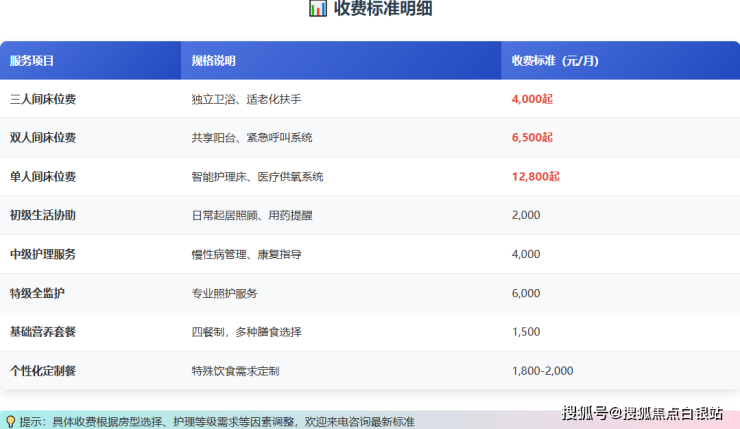Click the 搜狐号@搜狐焦点白银站 watermark
This screenshot has width=740, height=429.
point(642,413)
